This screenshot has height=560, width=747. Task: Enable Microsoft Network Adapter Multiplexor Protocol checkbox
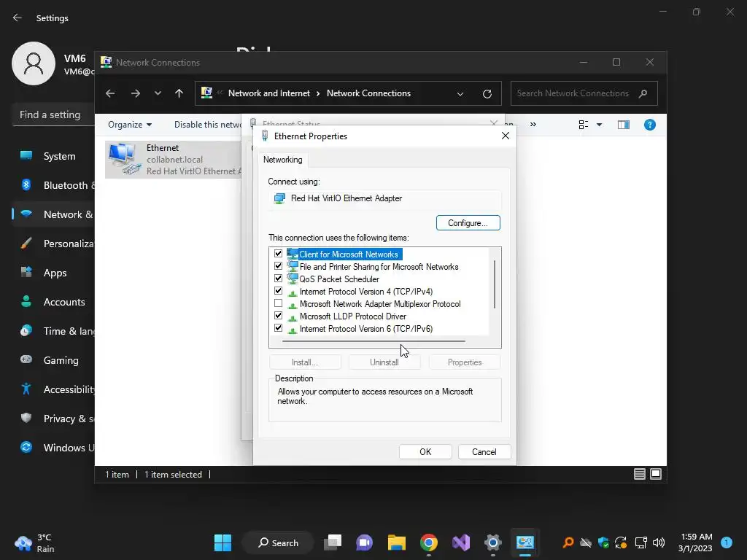(x=278, y=303)
